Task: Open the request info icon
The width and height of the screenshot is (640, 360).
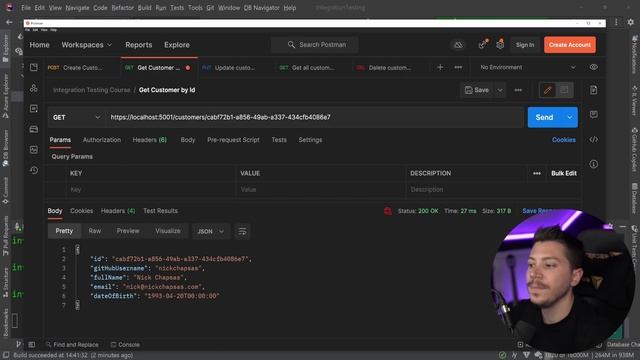Action: click(593, 164)
